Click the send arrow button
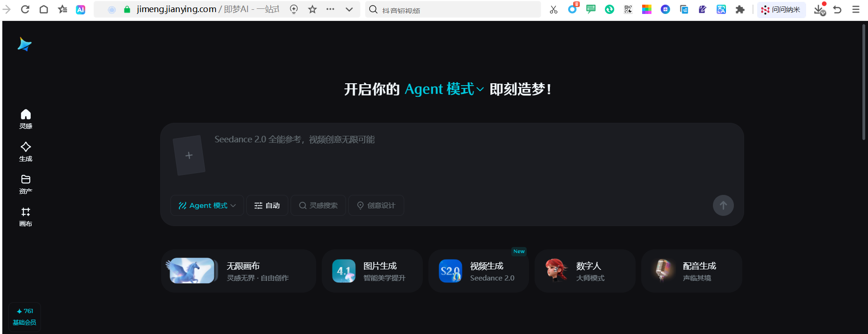 [x=723, y=205]
